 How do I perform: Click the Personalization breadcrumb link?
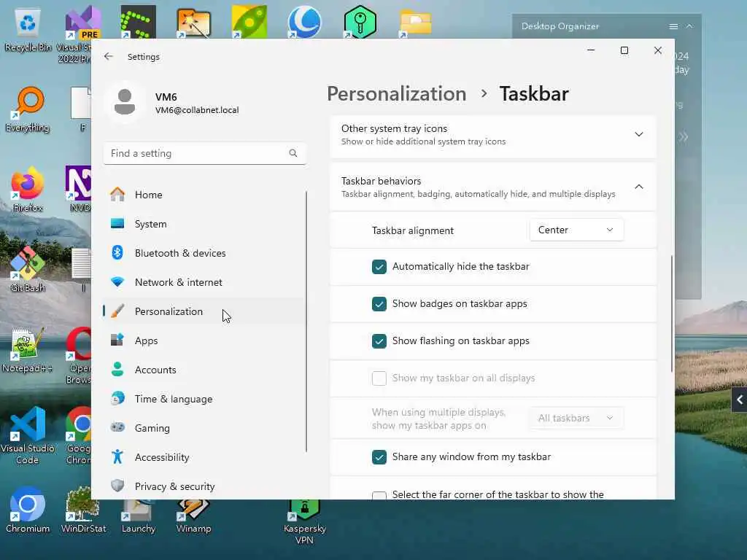[x=396, y=94]
